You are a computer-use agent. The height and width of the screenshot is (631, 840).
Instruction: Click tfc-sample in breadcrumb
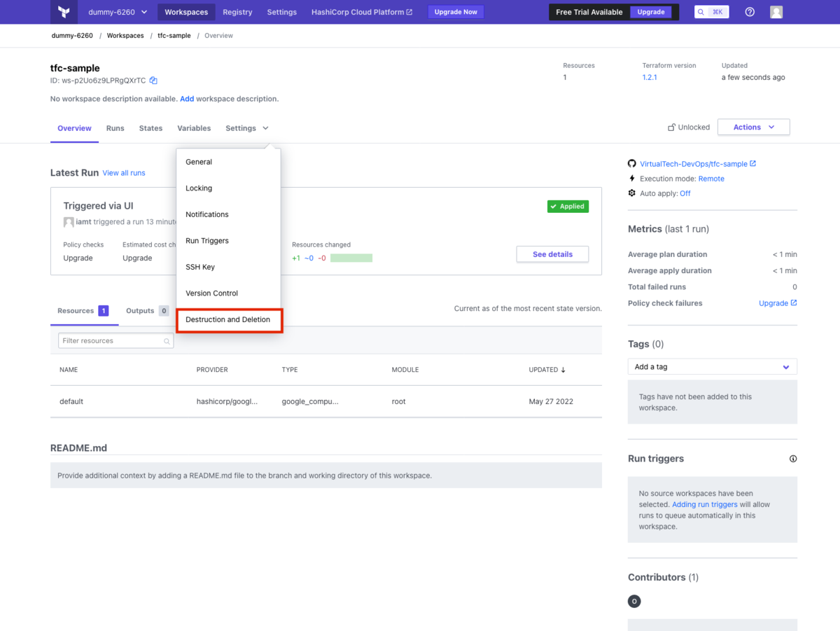point(174,36)
